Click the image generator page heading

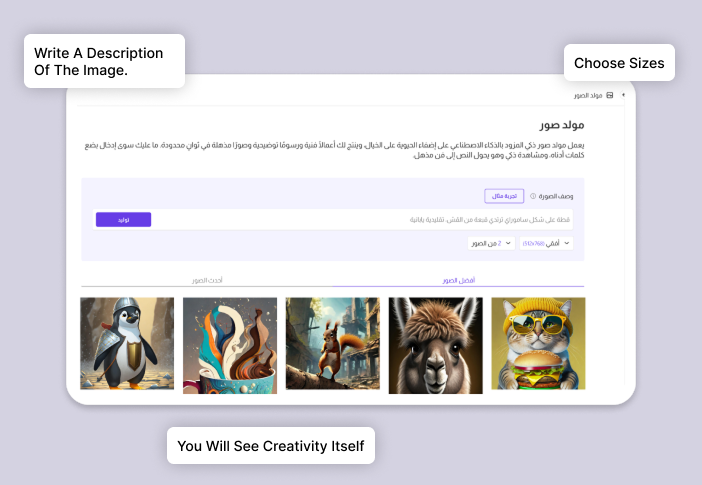click(x=562, y=124)
